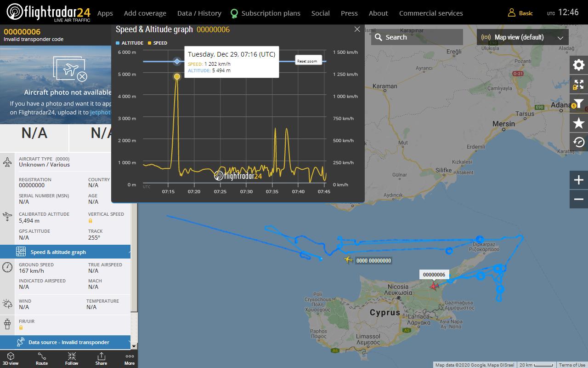
Task: Share this flight
Action: pyautogui.click(x=101, y=359)
